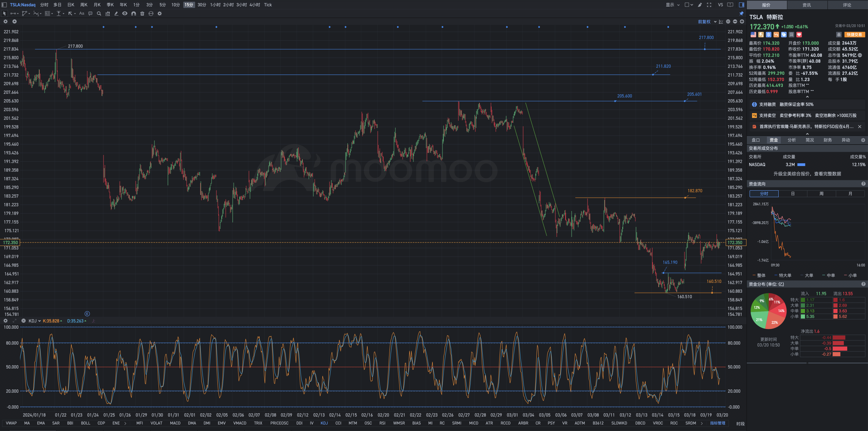Screen dimensions: 868x431
Task: Collapse main chart with up-arrow circle icon
Action: pos(15,21)
